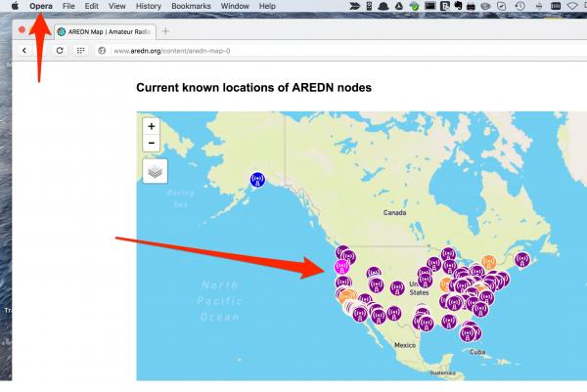This screenshot has width=587, height=392.
Task: Select the magenta node marker on the West Coast
Action: [341, 267]
